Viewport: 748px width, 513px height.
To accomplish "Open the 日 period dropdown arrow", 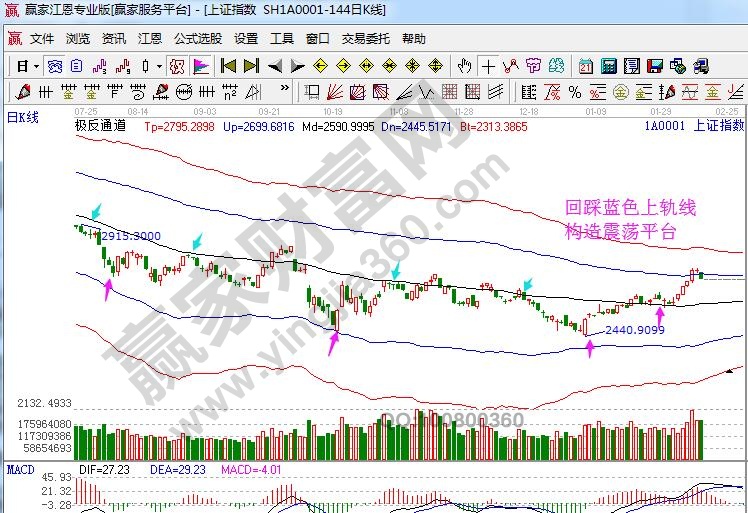I will [36, 66].
